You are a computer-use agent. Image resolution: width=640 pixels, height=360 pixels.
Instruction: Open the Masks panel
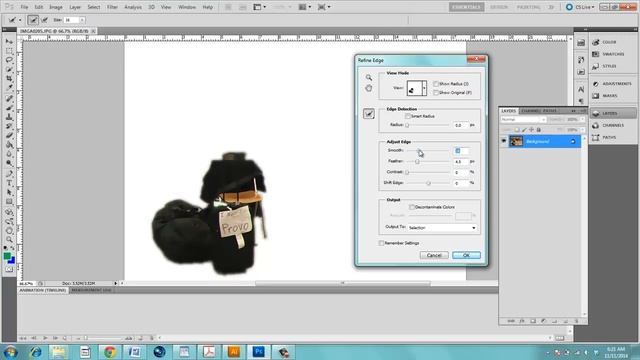point(609,96)
